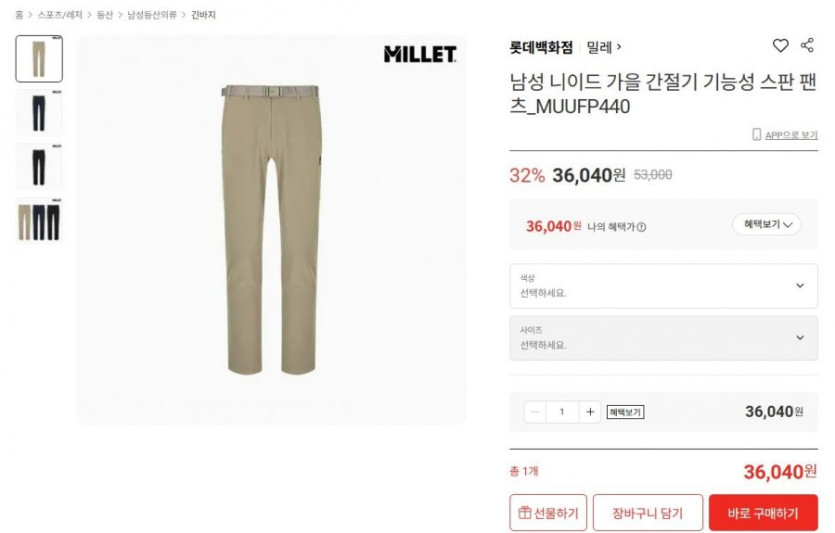Select the three-color pants thumbnail
This screenshot has width=835, height=533.
pos(39,221)
